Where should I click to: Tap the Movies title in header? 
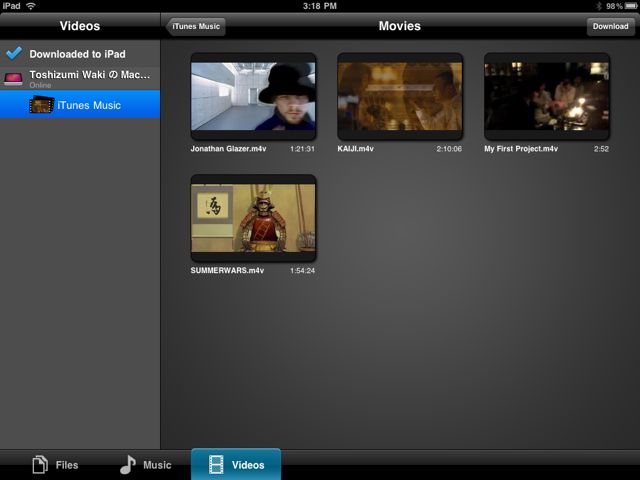pyautogui.click(x=400, y=26)
